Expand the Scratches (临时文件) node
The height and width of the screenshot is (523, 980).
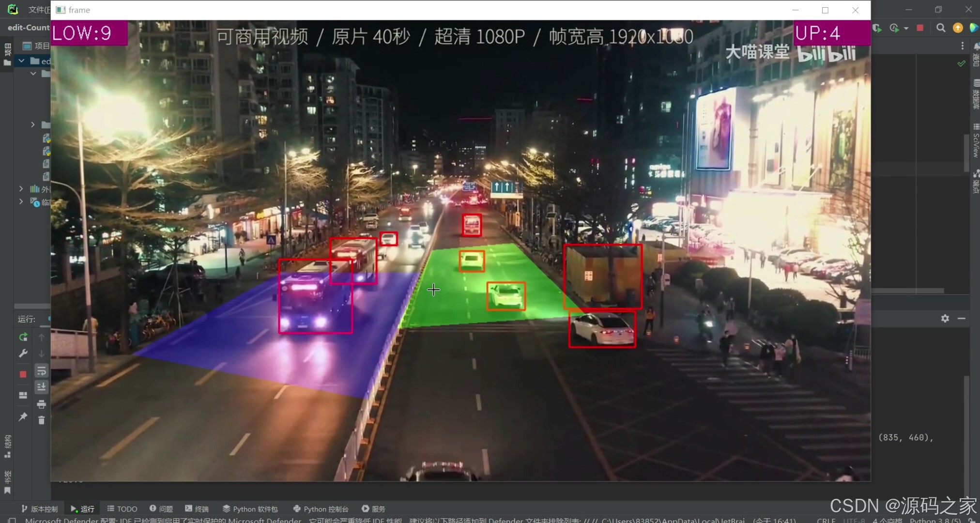click(21, 201)
